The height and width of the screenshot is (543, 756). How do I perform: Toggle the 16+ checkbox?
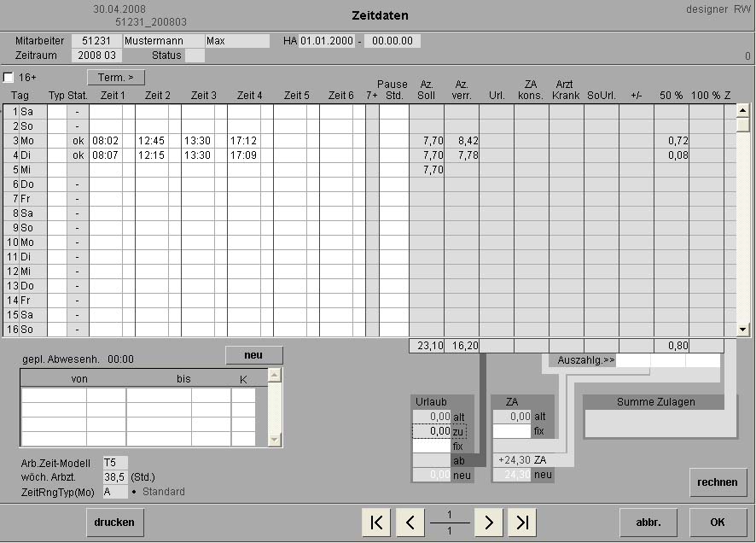[x=9, y=78]
